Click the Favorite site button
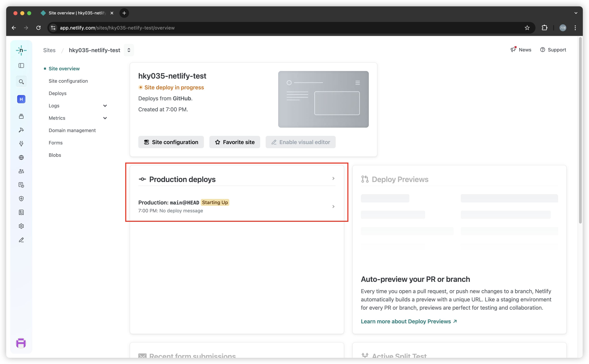 pyautogui.click(x=235, y=142)
